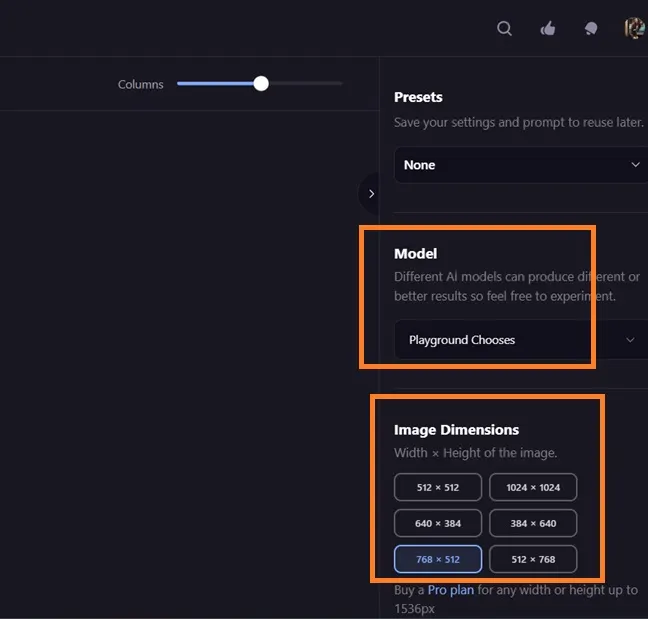This screenshot has width=648, height=619.
Task: Select 1024 × 1024 image dimensions
Action: coord(533,488)
